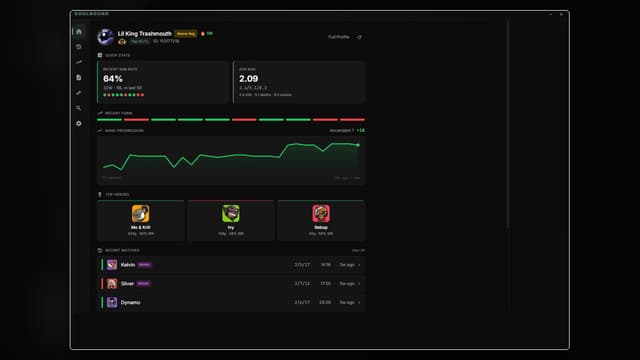This screenshot has height=360, width=640.
Task: Open the document sidebar icon
Action: (79, 78)
